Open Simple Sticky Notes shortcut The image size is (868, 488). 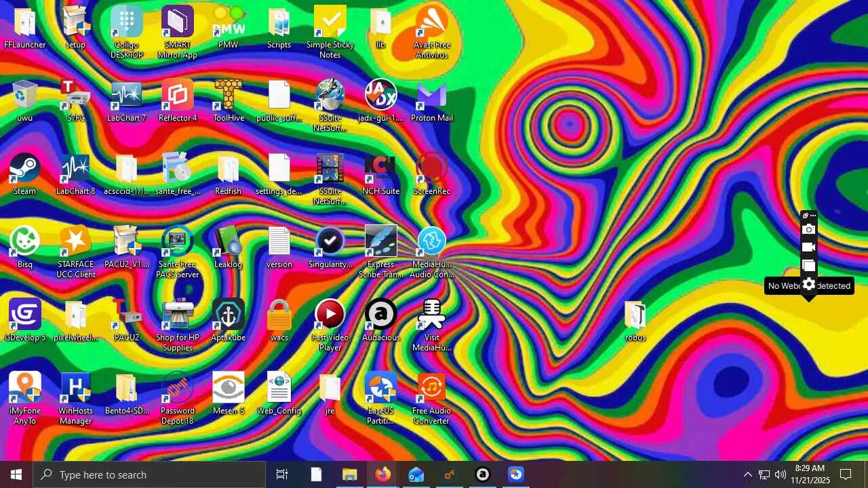coord(330,33)
